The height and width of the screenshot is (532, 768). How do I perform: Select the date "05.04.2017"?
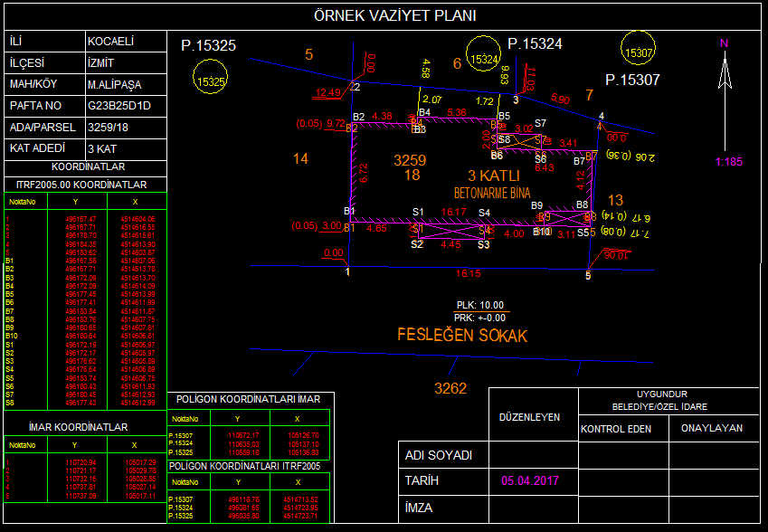click(530, 480)
